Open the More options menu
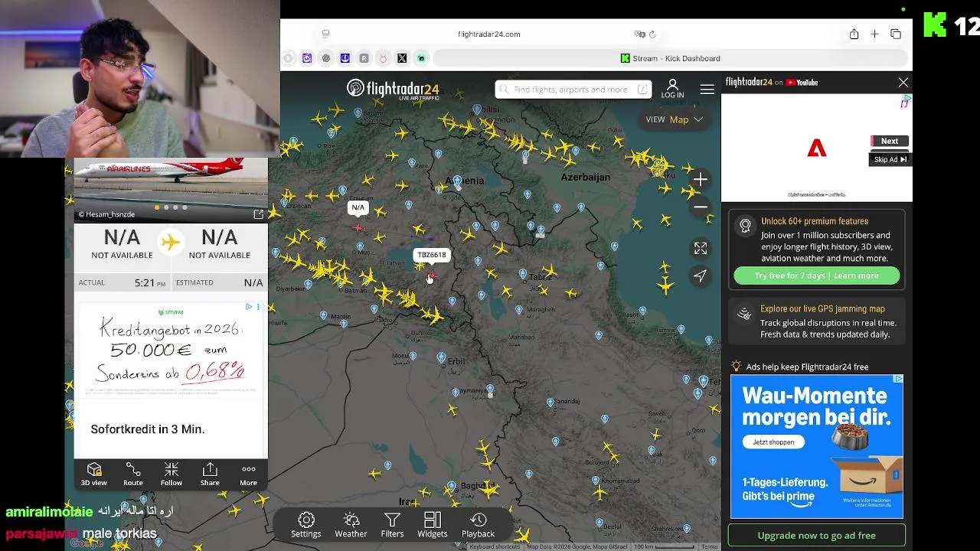 pos(248,474)
